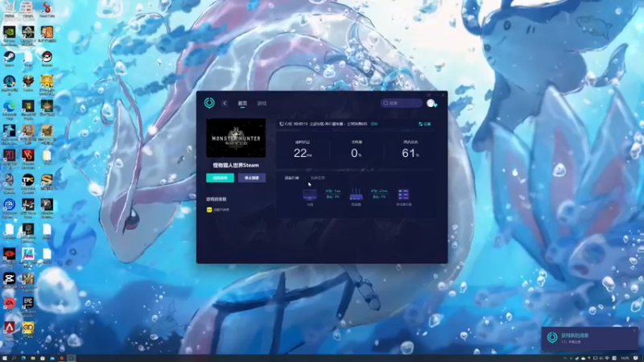Open the Microsoft Edge desktop shortcut

tap(9, 107)
